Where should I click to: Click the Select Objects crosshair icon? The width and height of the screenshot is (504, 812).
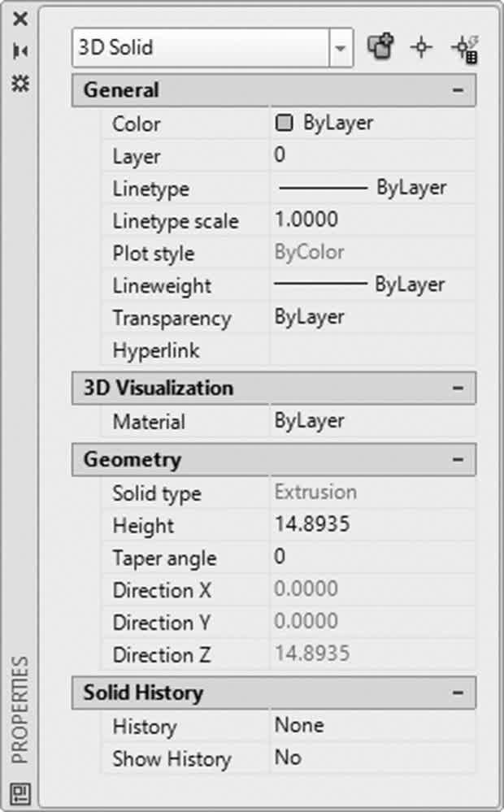421,48
